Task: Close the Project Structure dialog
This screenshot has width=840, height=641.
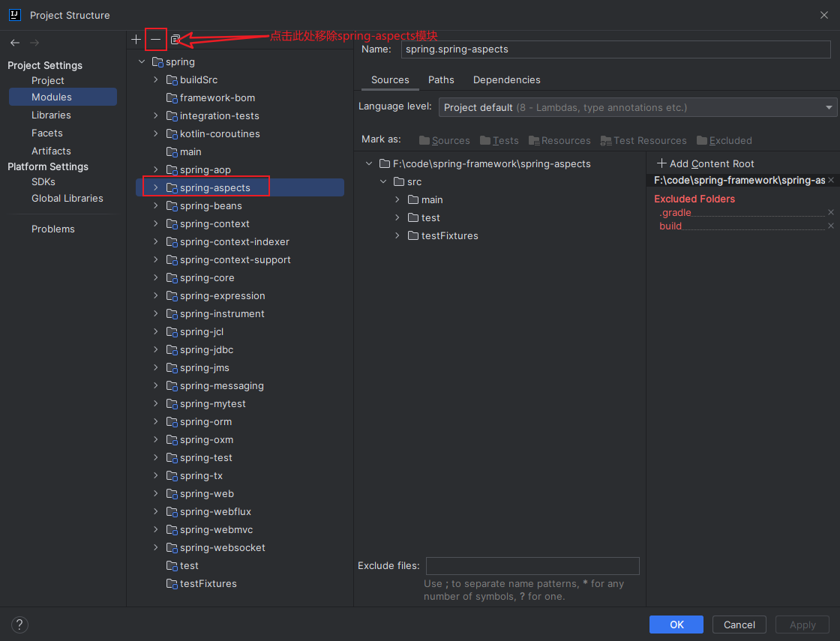Action: pos(824,15)
